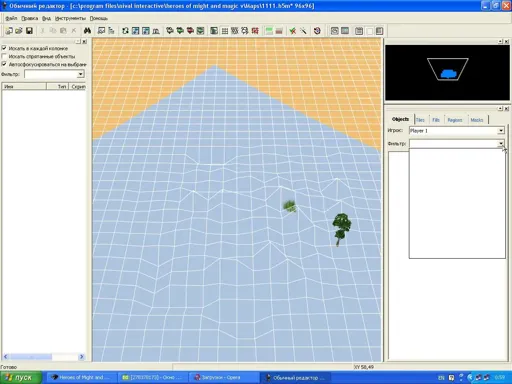This screenshot has height=384, width=512.
Task: Open the File (Файл) menu
Action: (11, 18)
